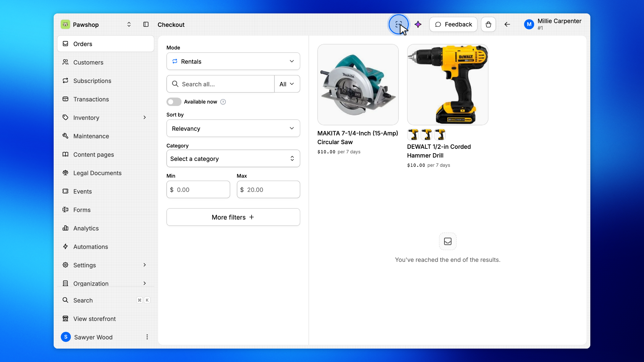Click the Pawshop logo icon
644x362 pixels.
[65, 24]
